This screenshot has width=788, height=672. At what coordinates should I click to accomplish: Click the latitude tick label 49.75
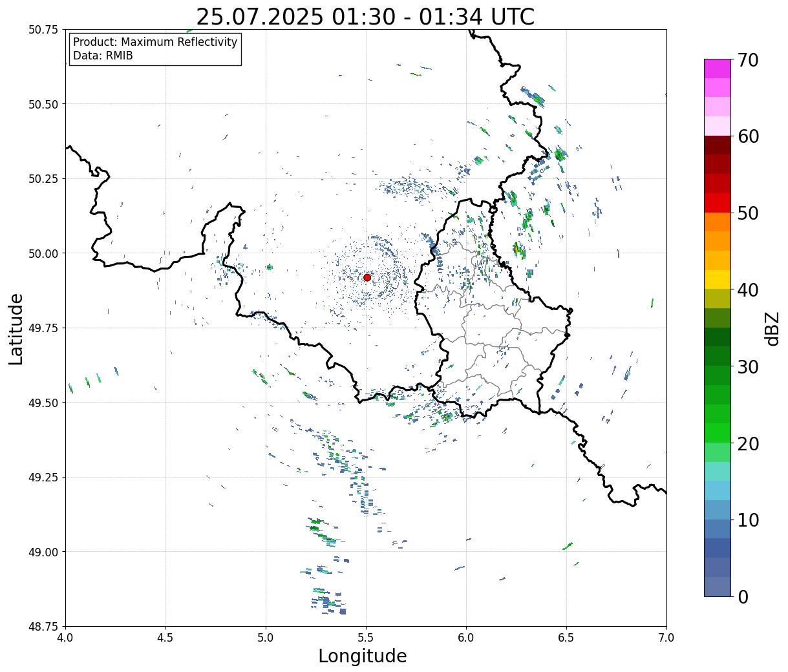pyautogui.click(x=43, y=328)
